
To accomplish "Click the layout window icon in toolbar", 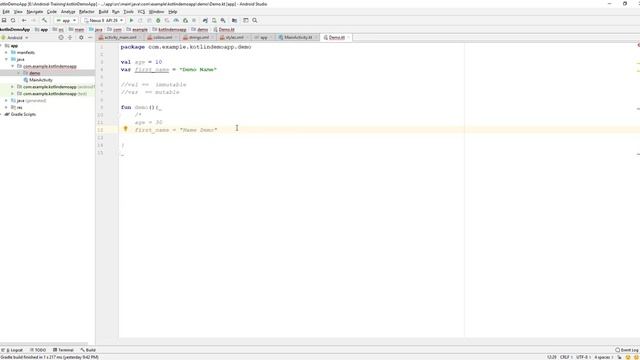I will click(246, 20).
